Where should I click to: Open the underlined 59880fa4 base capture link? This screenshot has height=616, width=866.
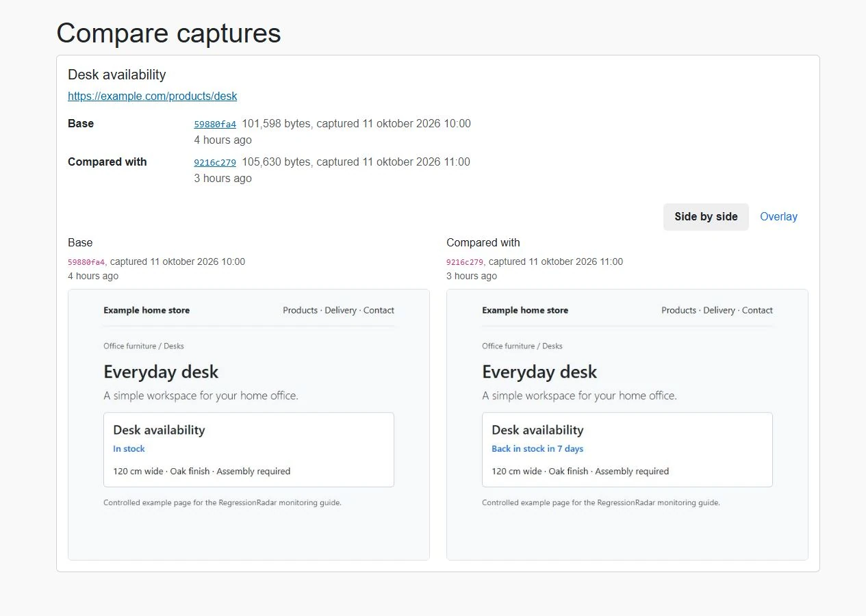pos(215,125)
